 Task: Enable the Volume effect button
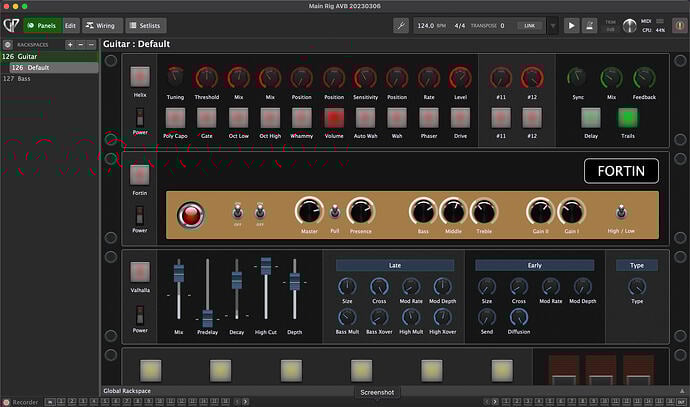tap(334, 117)
